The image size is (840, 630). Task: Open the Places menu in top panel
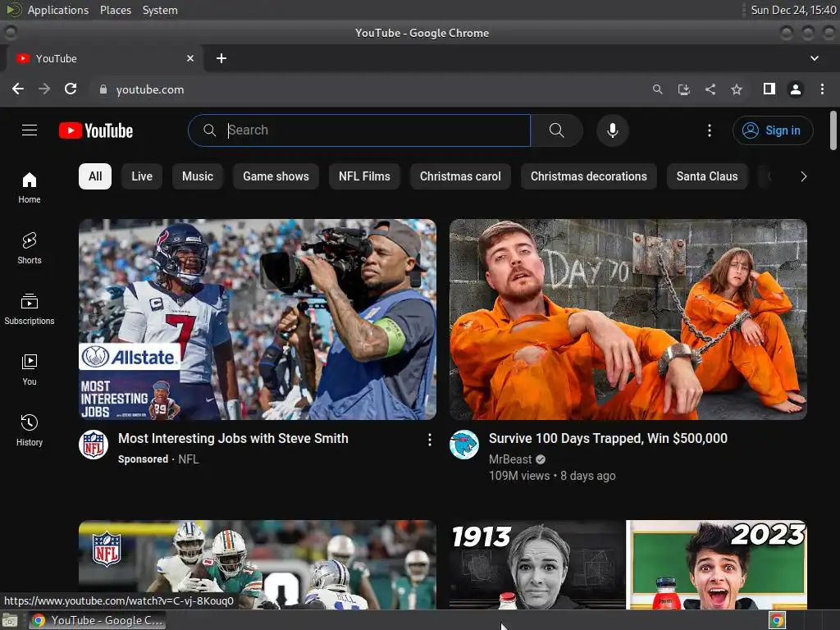[115, 10]
